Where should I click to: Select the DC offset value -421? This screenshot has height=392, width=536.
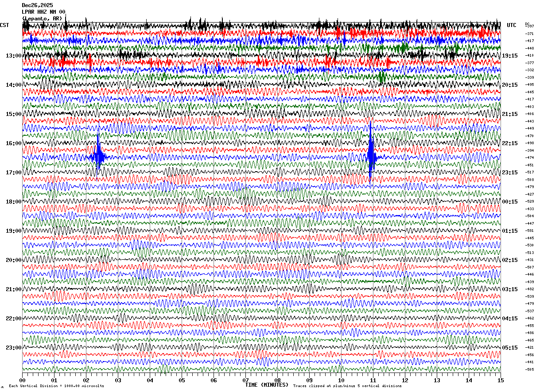529,348
